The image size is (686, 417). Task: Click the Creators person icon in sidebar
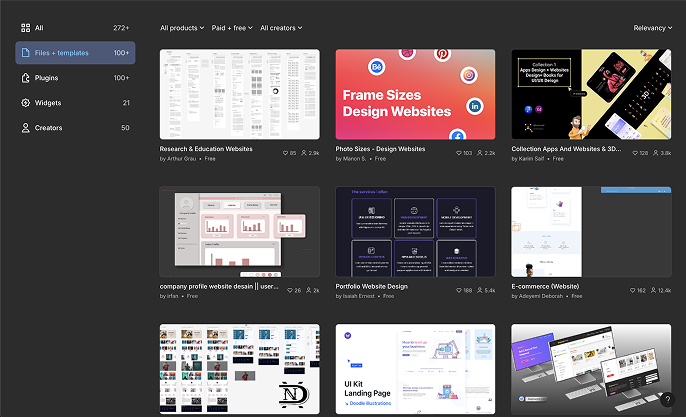pyautogui.click(x=26, y=128)
